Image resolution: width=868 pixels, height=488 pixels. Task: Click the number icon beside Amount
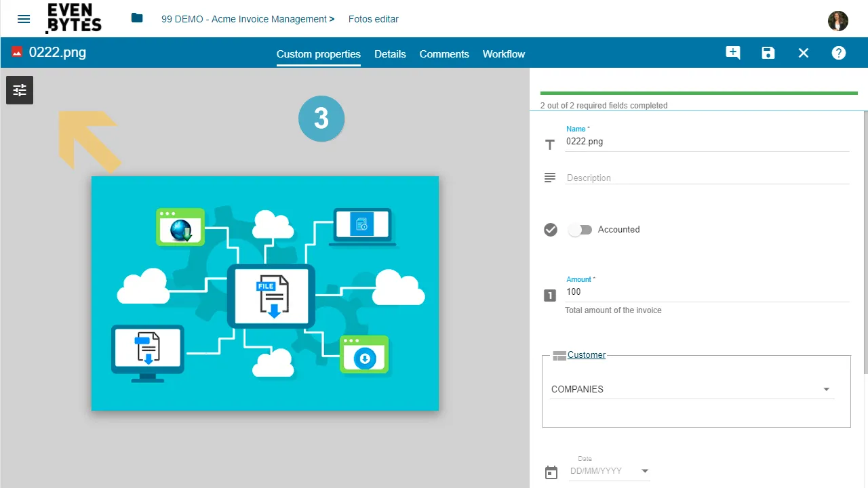(x=550, y=296)
